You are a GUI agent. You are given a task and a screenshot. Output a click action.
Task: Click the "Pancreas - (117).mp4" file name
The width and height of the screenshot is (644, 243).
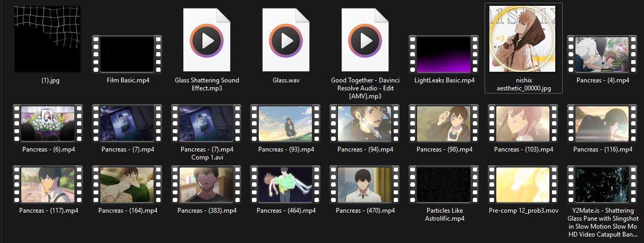click(49, 211)
